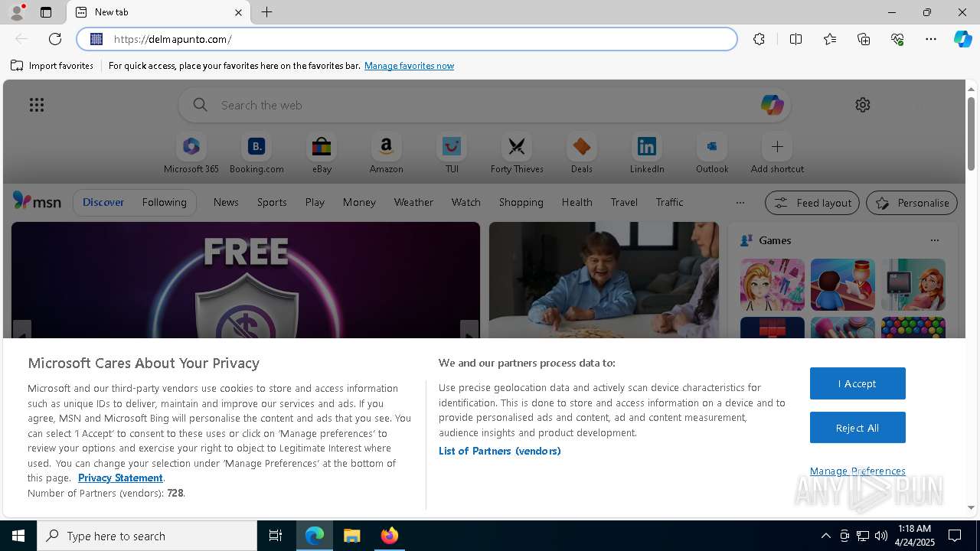The image size is (980, 551).
Task: Open the first game thumbnail in Games
Action: (x=773, y=285)
